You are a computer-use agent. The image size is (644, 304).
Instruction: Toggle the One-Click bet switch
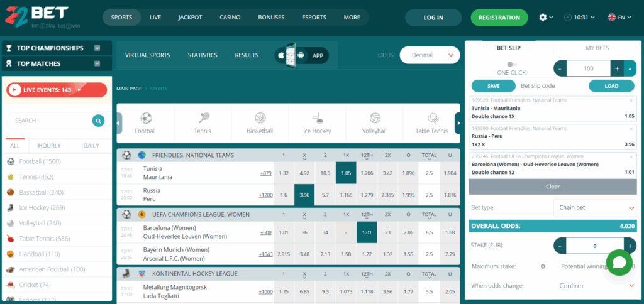(x=511, y=64)
